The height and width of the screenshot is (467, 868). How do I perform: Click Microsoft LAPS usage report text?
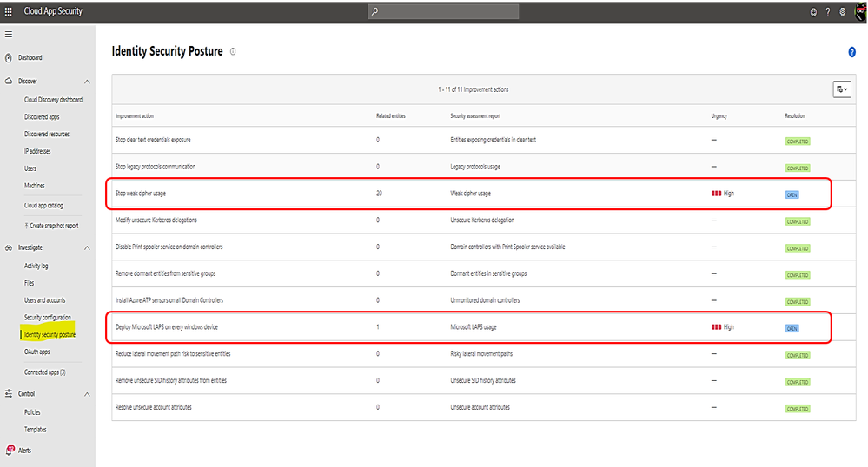(474, 327)
